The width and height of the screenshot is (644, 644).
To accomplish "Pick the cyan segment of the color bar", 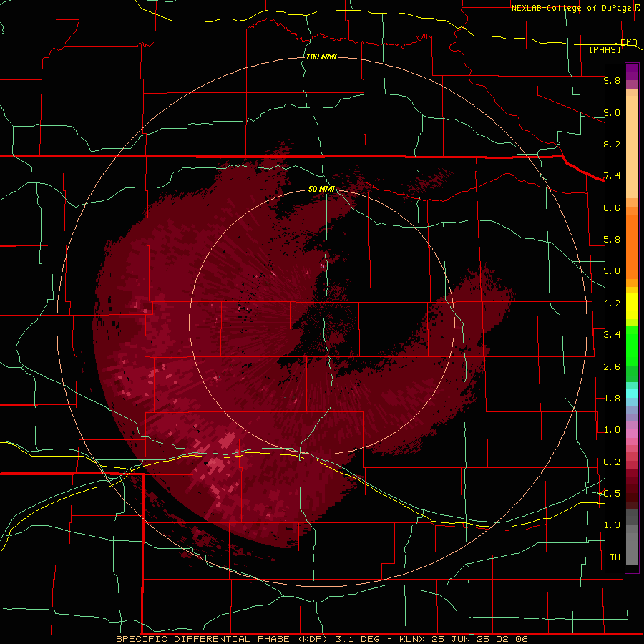I will pyautogui.click(x=632, y=394).
